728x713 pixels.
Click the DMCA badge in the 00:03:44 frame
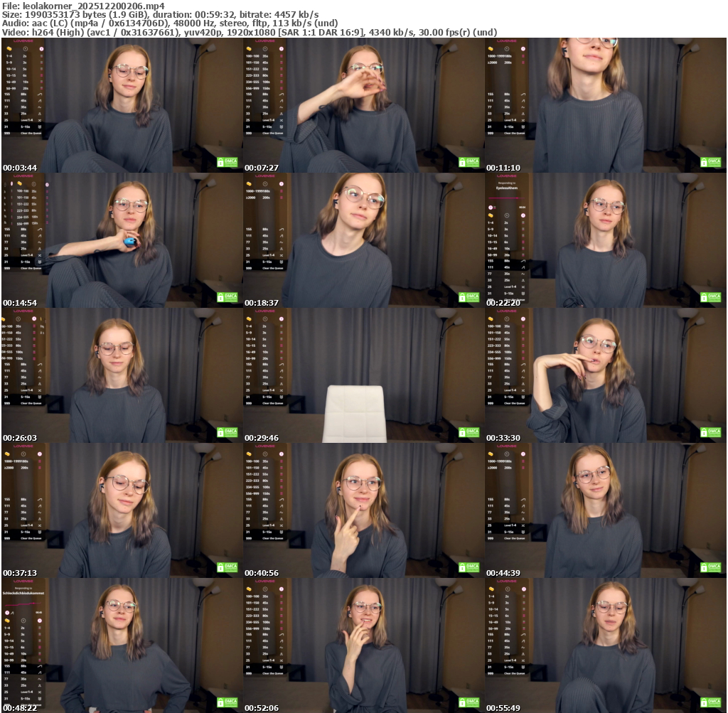(227, 162)
